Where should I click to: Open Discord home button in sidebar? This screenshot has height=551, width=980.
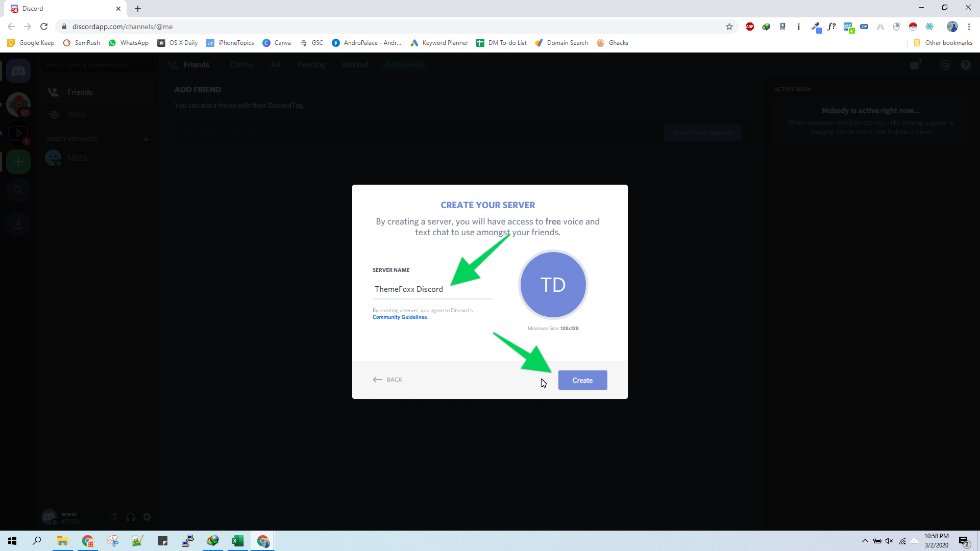(x=18, y=71)
